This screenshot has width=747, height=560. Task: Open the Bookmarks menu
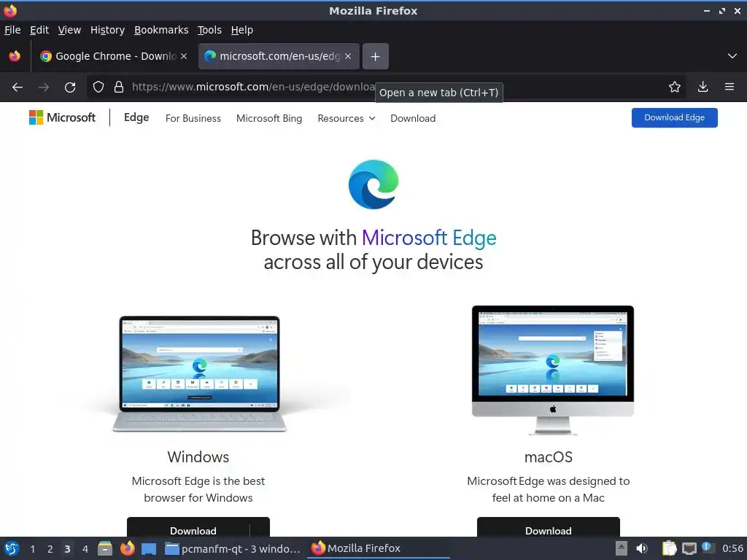click(161, 30)
